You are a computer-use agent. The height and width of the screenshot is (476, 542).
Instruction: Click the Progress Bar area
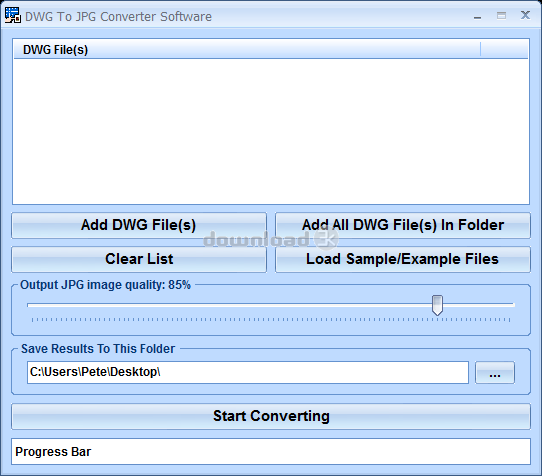271,451
